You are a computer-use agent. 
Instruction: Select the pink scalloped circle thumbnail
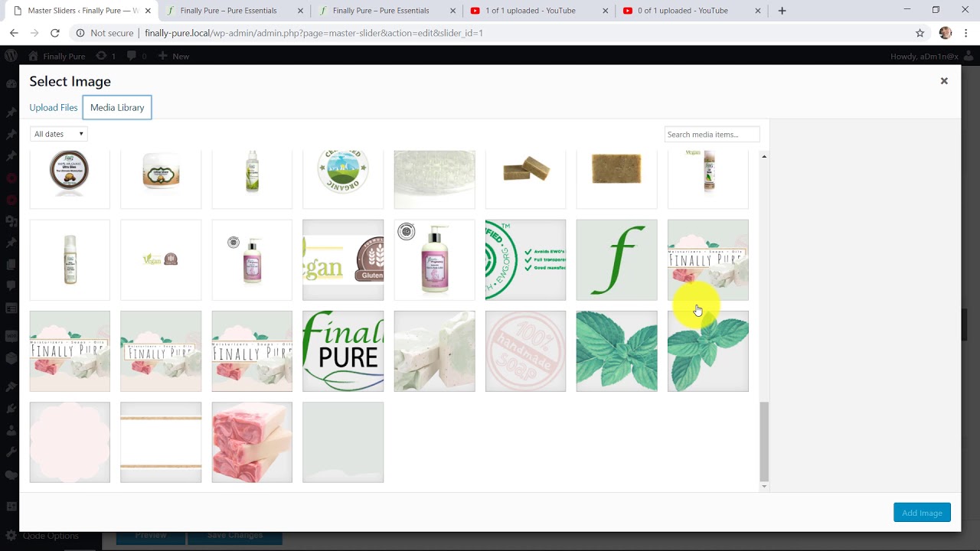(x=70, y=442)
